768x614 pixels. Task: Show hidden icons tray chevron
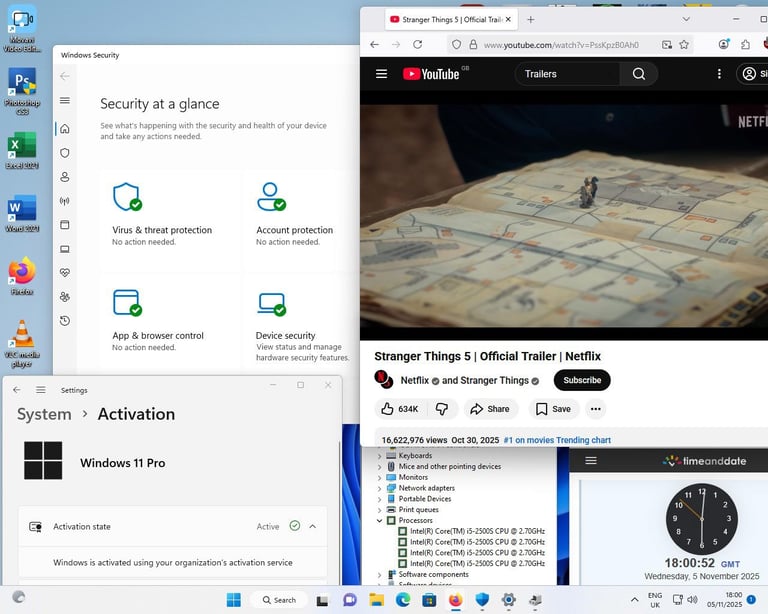pos(634,600)
